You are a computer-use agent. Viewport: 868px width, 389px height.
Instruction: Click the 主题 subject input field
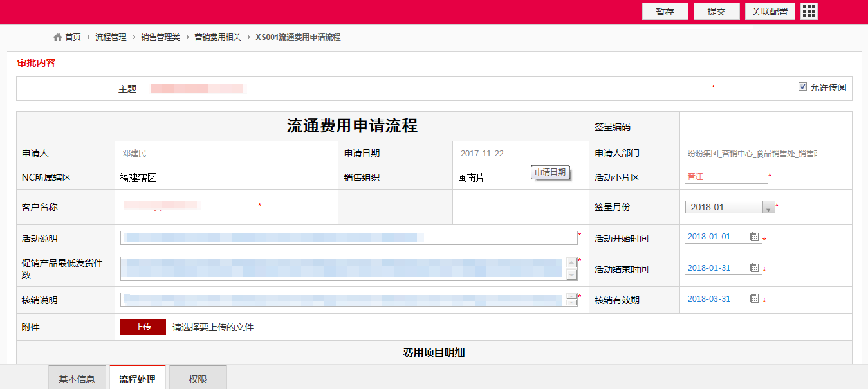pyautogui.click(x=429, y=88)
